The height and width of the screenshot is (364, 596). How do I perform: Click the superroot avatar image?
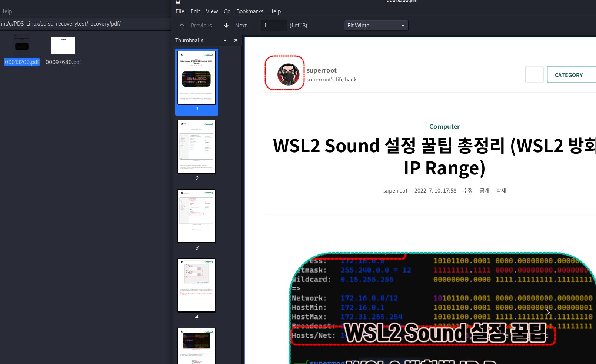(288, 74)
